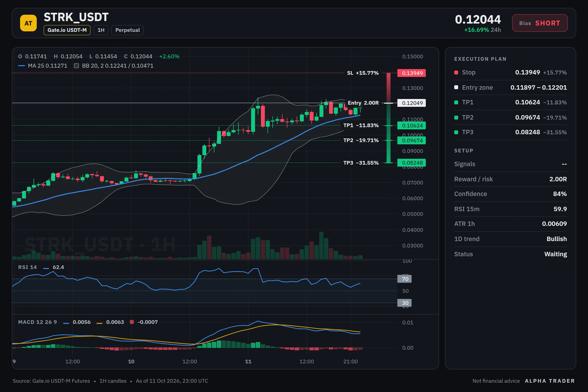
Task: Select the 0.12049 entry price label
Action: [x=412, y=103]
